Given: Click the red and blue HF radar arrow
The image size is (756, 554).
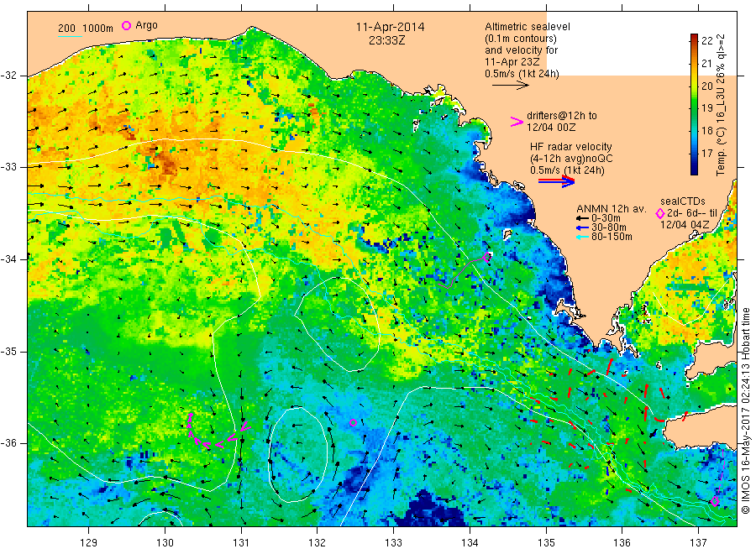Looking at the screenshot, I should [557, 181].
